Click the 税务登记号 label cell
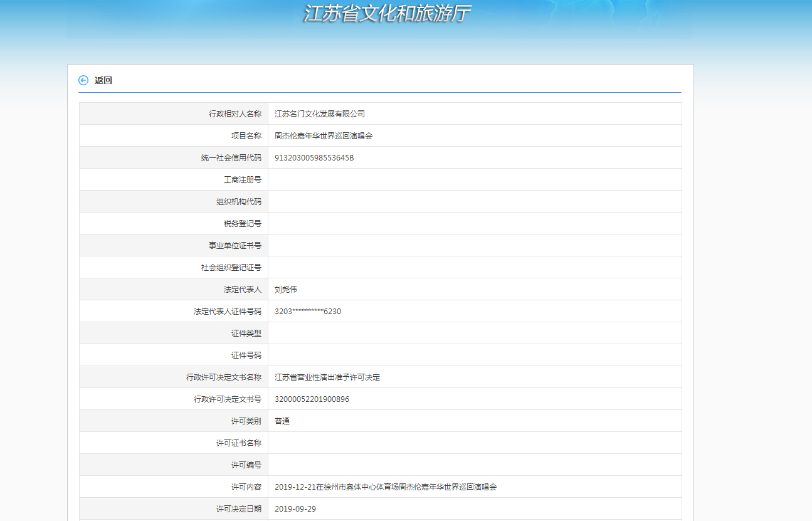The height and width of the screenshot is (521, 812). (243, 224)
